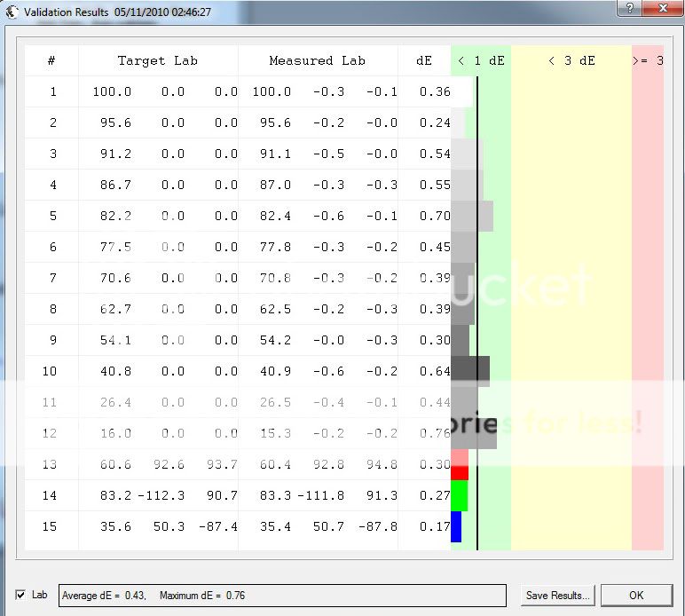
Task: Click the Validation Results title bar icon
Action: pos(12,12)
